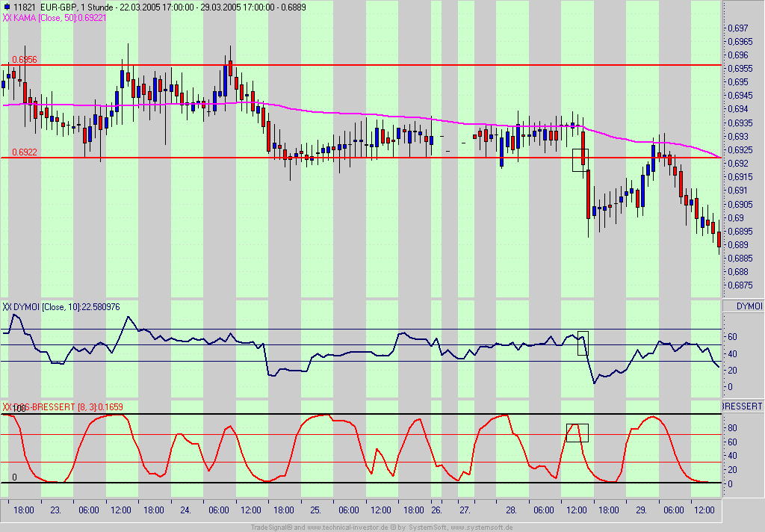Click the 0.6965 price axis value
Screen dimensions: 765x532
740,42
